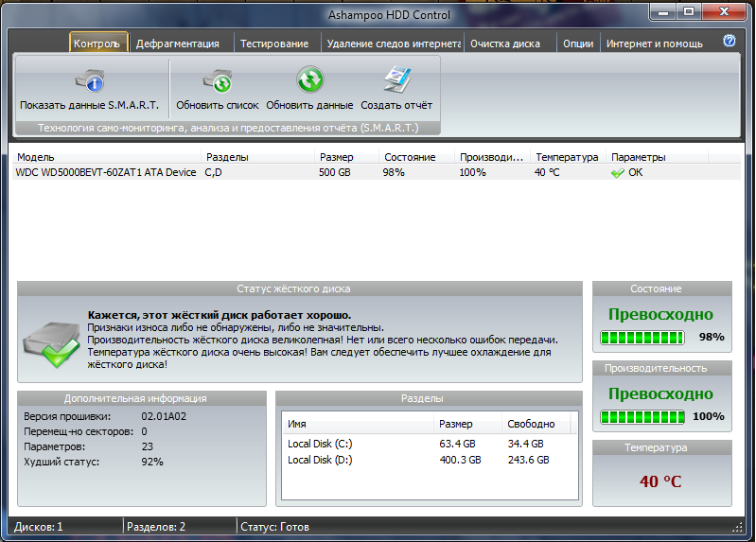Open the Тестирование tab
This screenshot has height=542, width=756.
tap(274, 44)
